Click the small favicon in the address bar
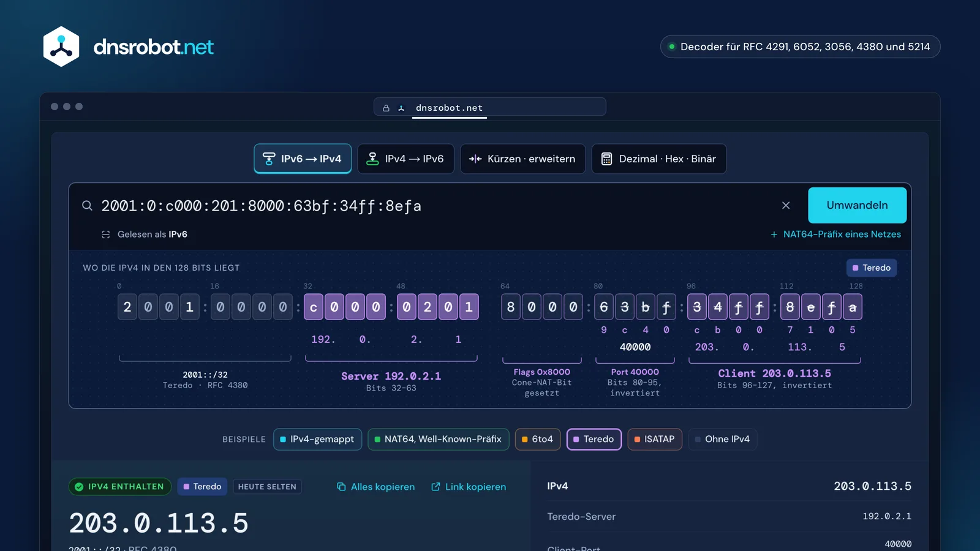The image size is (980, 551). click(x=401, y=108)
